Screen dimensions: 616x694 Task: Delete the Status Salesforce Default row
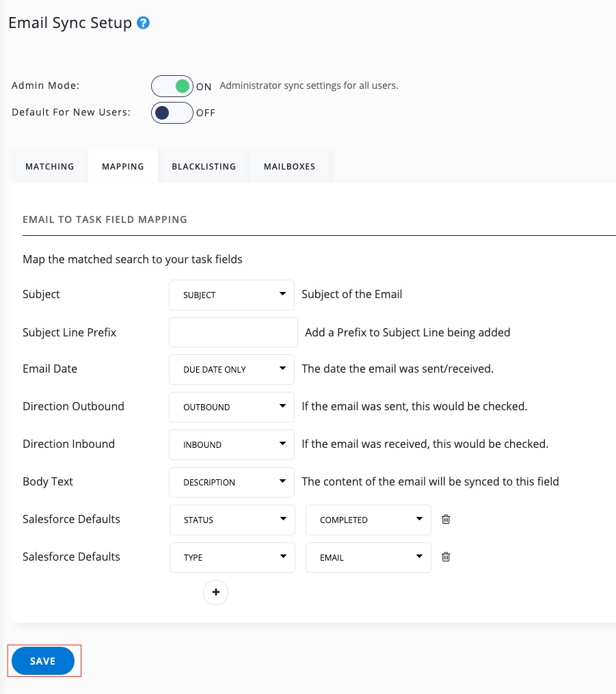446,520
